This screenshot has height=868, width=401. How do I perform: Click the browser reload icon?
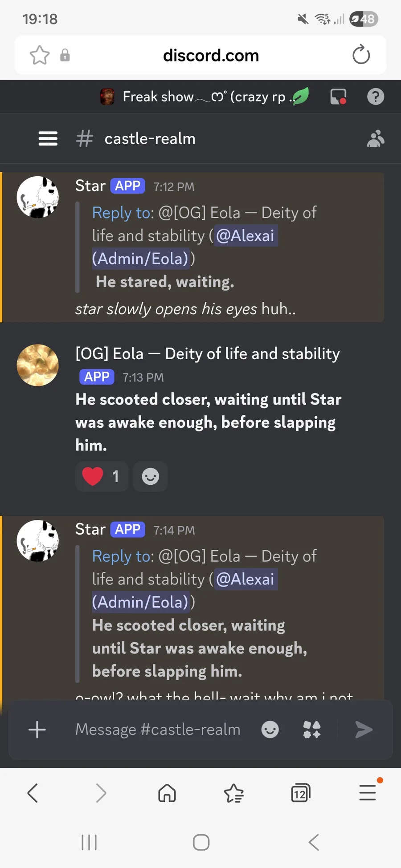361,55
